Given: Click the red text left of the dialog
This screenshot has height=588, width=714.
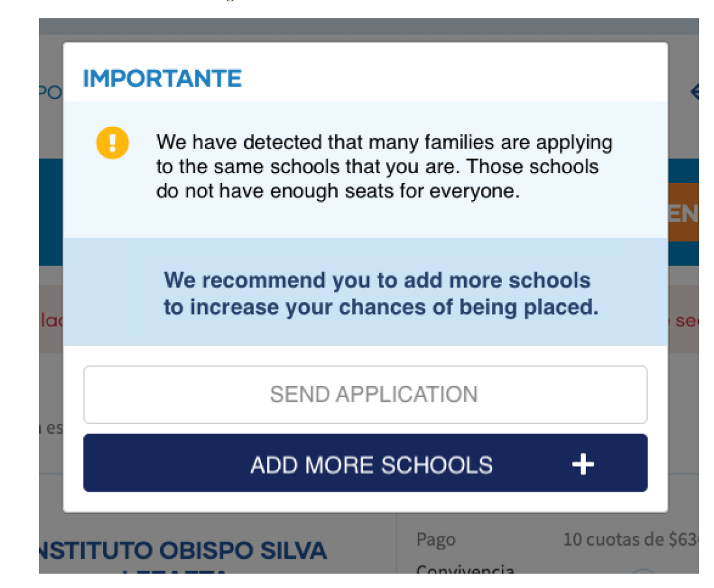Looking at the screenshot, I should pos(51,321).
